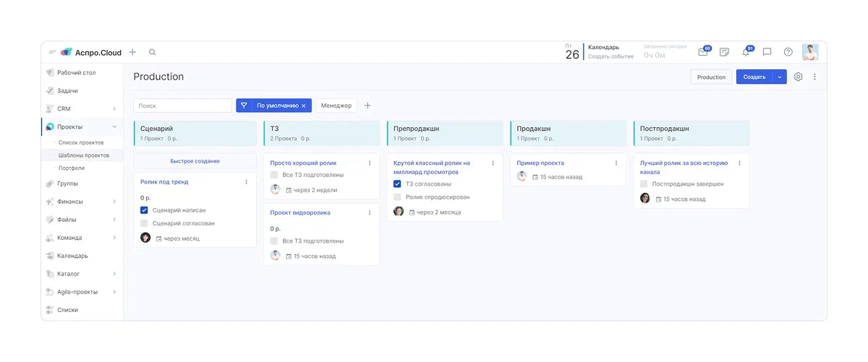Click the Поиск search input field
The height and width of the screenshot is (362, 868).
coord(182,105)
